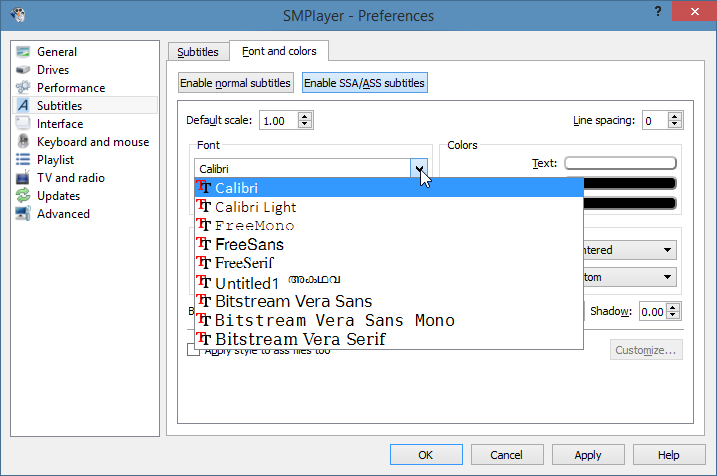Click the TV and radio icon
717x476 pixels.
point(23,177)
